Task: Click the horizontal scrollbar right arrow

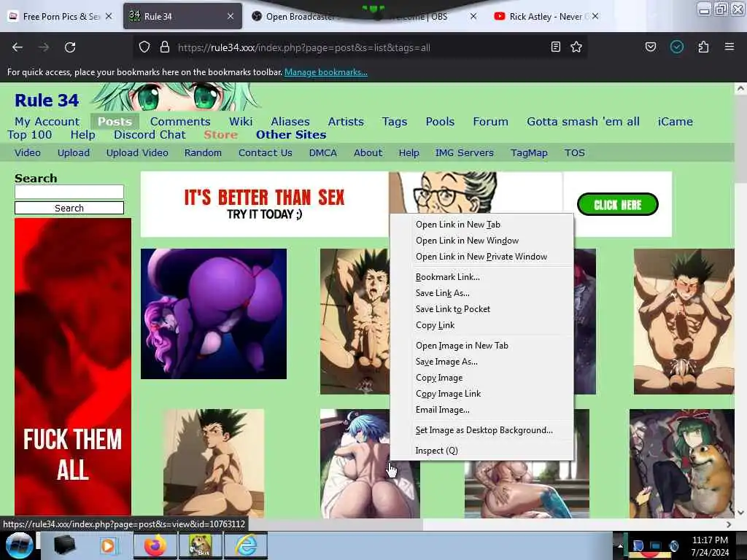Action: tap(729, 524)
